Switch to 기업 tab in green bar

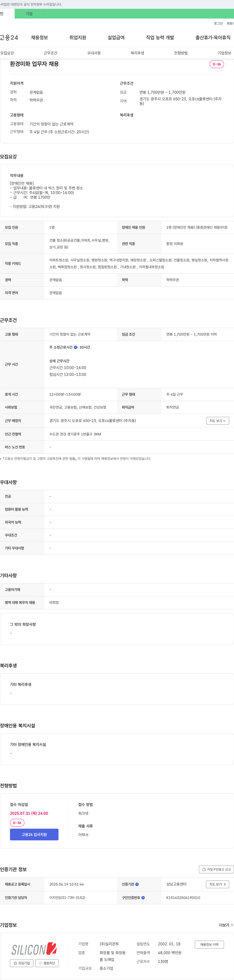pos(29,14)
